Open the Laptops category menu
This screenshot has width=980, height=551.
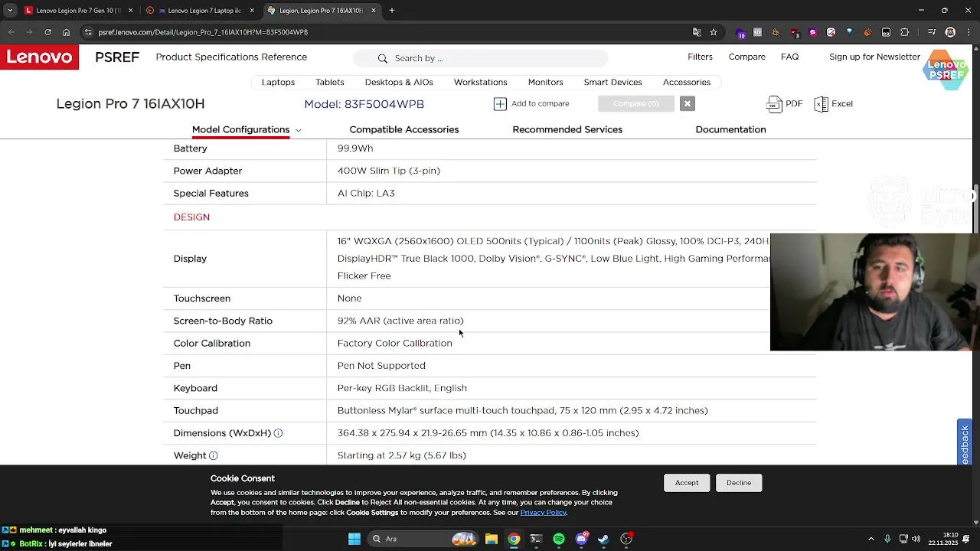coord(278,82)
